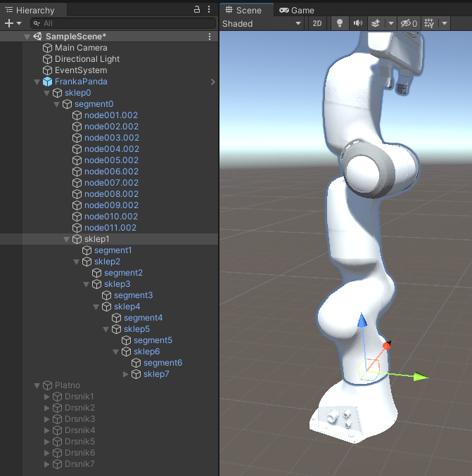Click the hidden objects visibility eye icon
Image resolution: width=472 pixels, height=476 pixels.
pos(407,23)
